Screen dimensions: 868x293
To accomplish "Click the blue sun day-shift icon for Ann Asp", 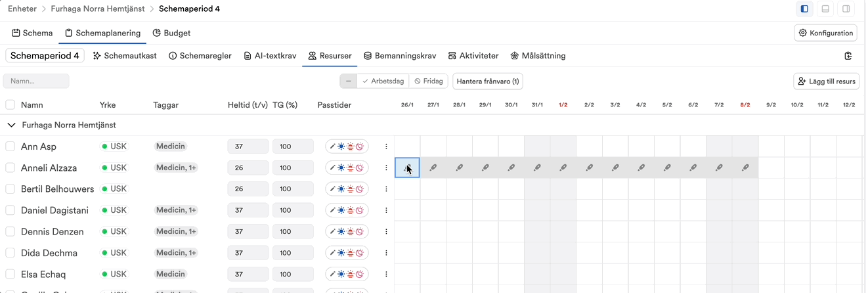I will (341, 146).
